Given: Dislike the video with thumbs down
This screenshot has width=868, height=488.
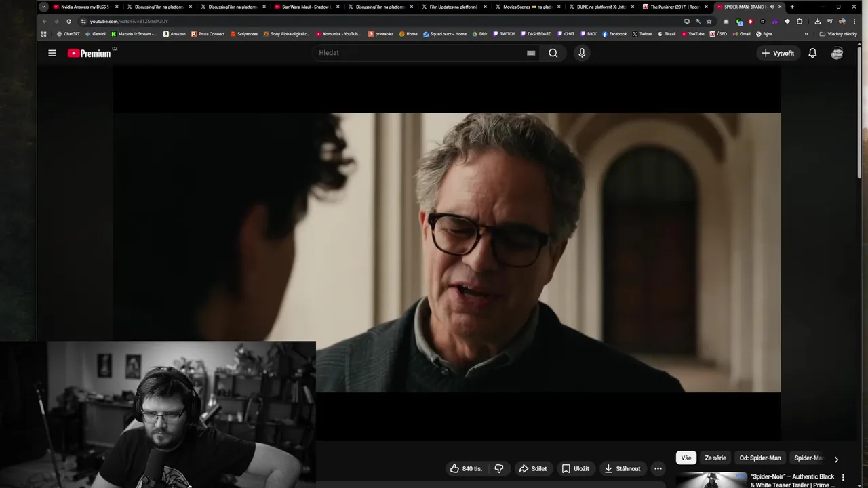Looking at the screenshot, I should click(x=499, y=468).
